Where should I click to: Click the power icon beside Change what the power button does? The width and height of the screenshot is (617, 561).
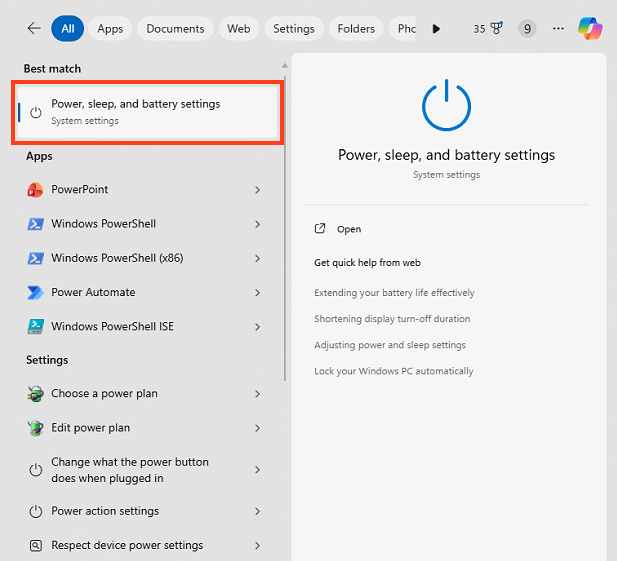(35, 470)
